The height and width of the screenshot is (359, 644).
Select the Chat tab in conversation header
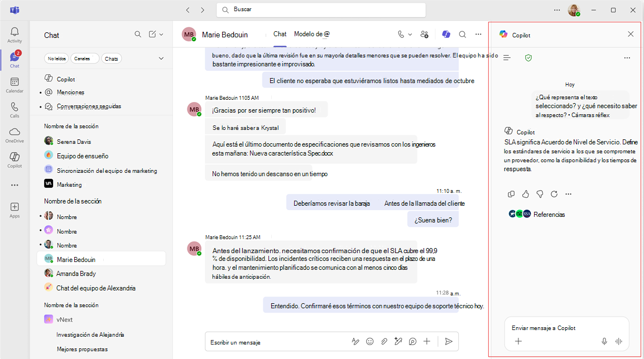(280, 34)
